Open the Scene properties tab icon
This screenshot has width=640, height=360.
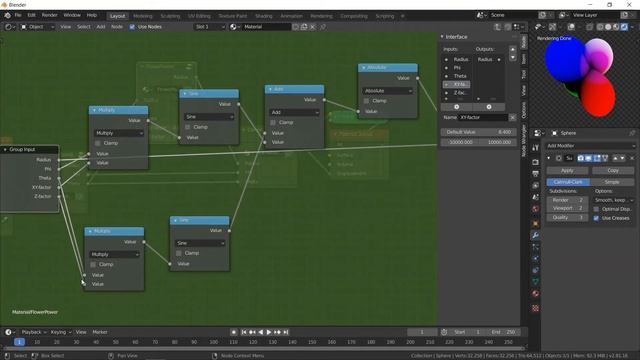(x=536, y=197)
